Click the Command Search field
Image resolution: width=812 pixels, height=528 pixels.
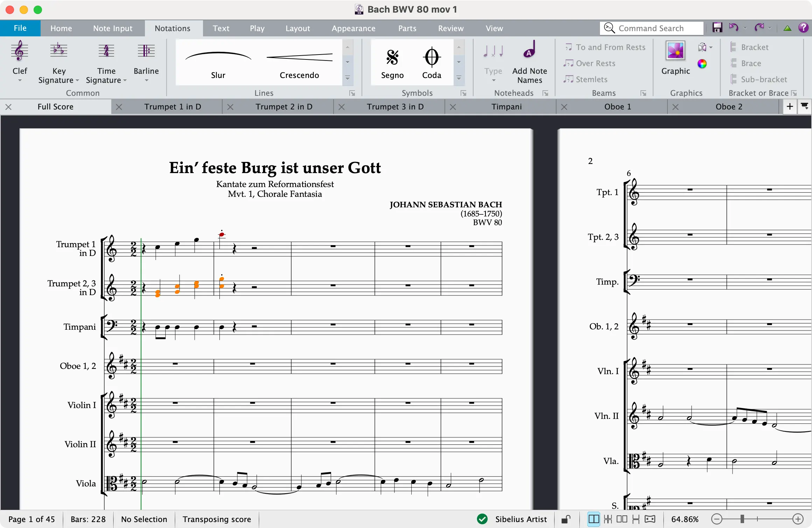point(651,28)
